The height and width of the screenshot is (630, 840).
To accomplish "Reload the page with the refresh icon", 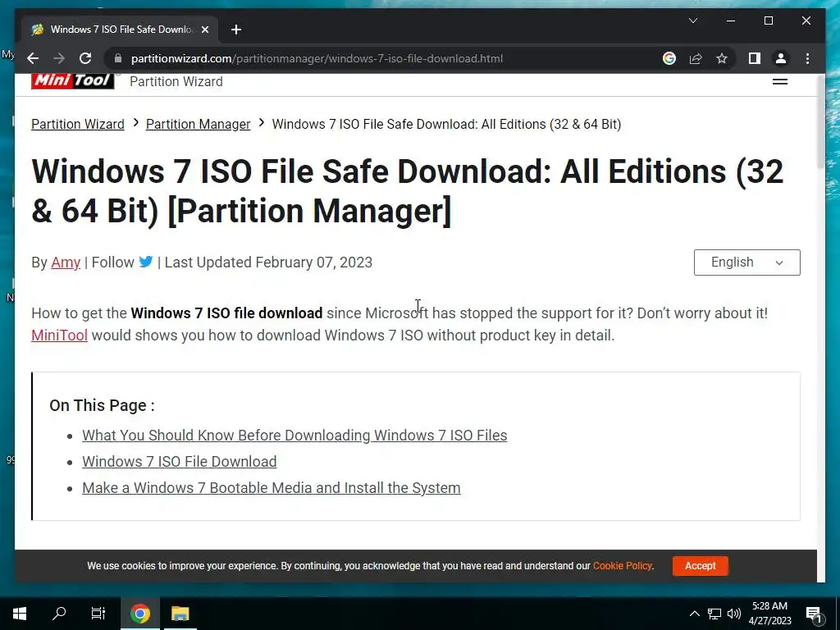I will [x=85, y=58].
